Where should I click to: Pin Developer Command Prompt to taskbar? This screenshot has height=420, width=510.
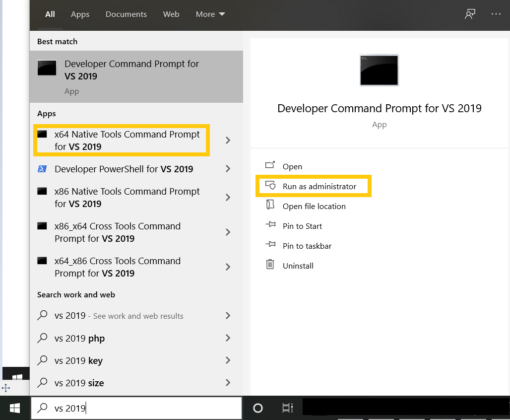click(x=308, y=246)
